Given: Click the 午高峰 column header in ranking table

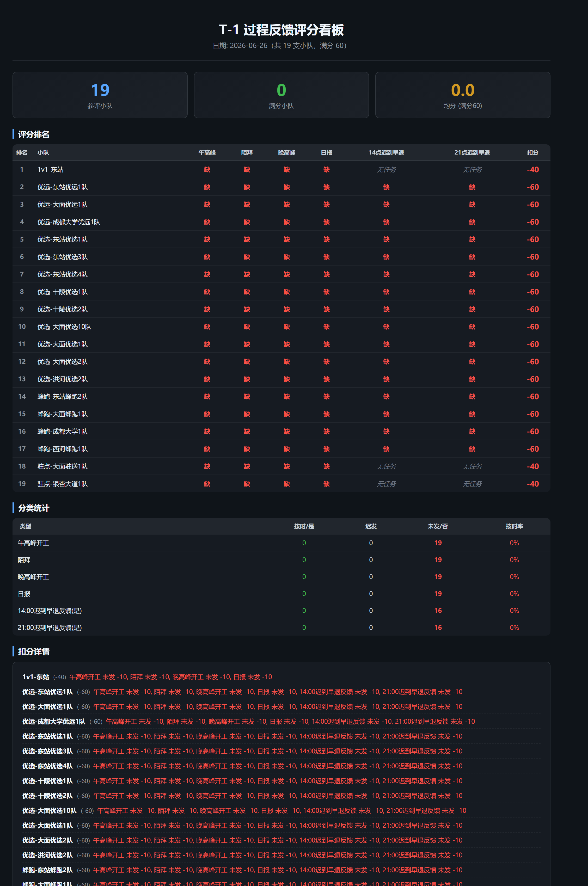Looking at the screenshot, I should coord(207,153).
